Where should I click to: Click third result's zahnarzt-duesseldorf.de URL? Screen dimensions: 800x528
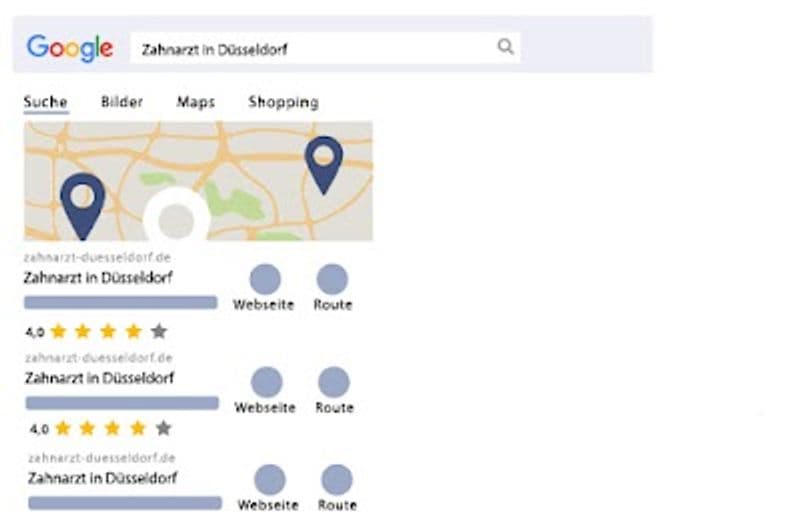(102, 458)
